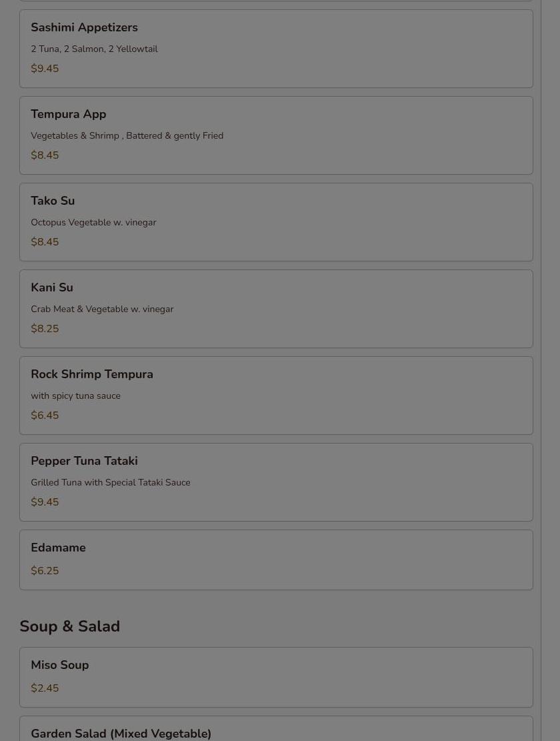Click the "Grilled Tuna with Special Tataki Sauce" description

(x=110, y=483)
